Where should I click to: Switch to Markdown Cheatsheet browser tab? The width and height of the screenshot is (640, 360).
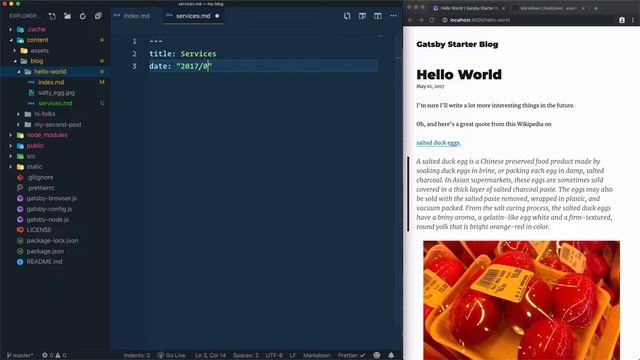pos(549,8)
